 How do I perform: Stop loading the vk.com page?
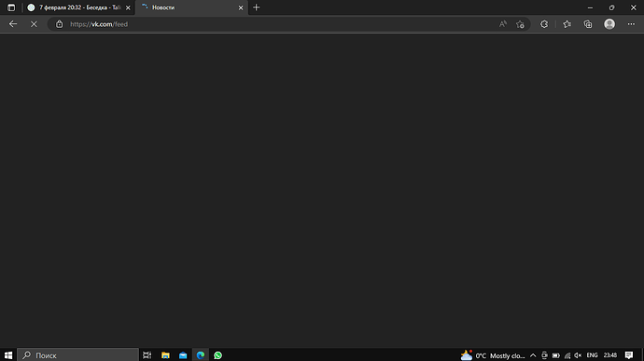coord(35,24)
